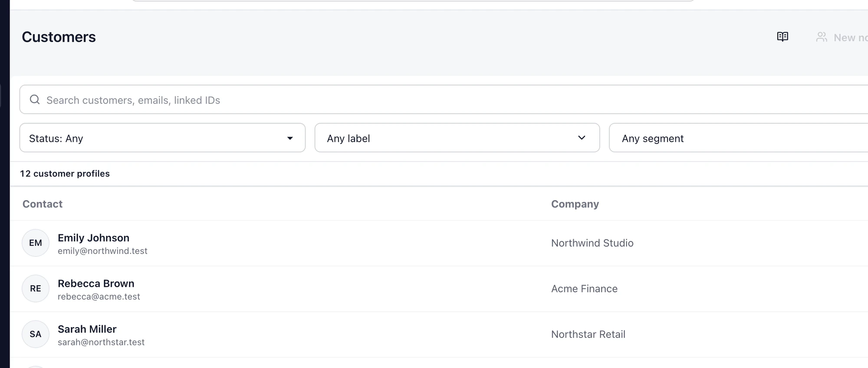Click the 12 customer profiles count

pyautogui.click(x=65, y=174)
